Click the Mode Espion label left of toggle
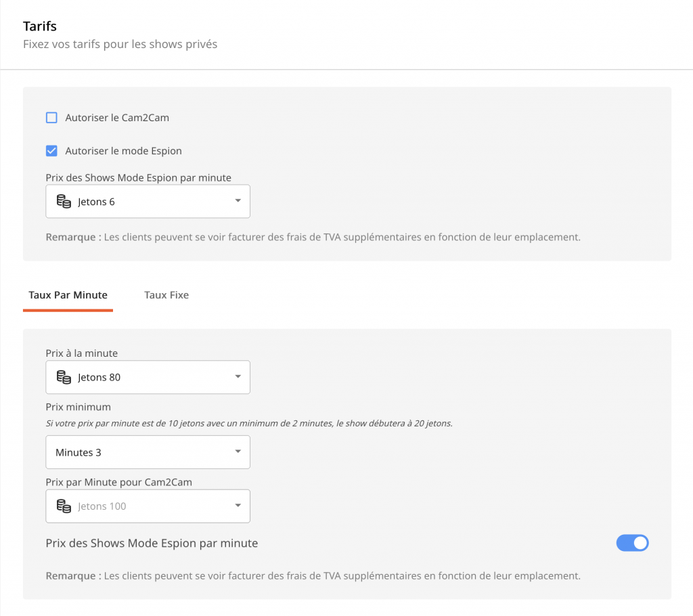The image size is (693, 616). click(x=152, y=543)
